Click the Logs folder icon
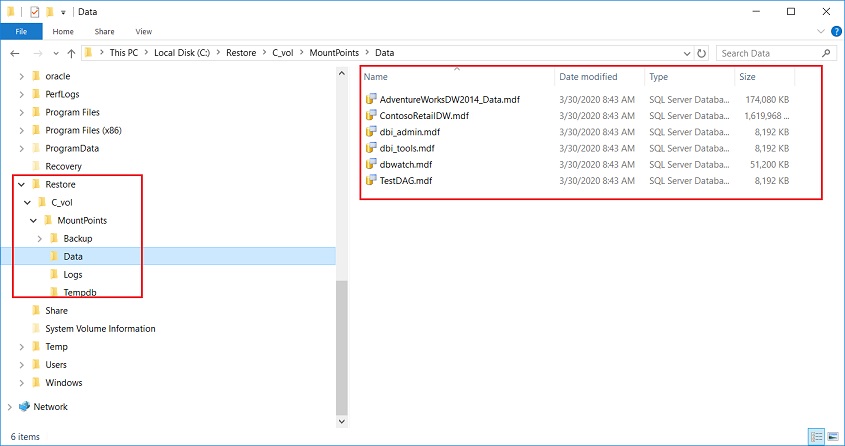 (54, 274)
